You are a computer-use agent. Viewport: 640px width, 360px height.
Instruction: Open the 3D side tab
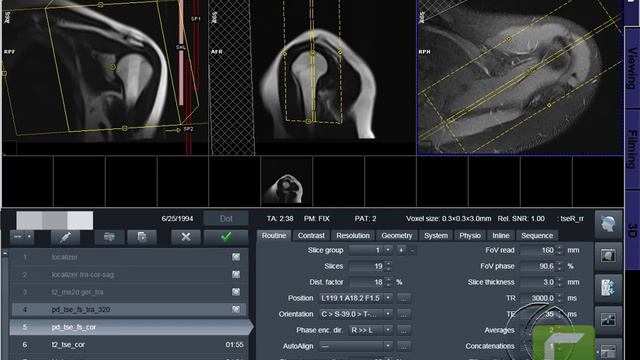pyautogui.click(x=632, y=230)
